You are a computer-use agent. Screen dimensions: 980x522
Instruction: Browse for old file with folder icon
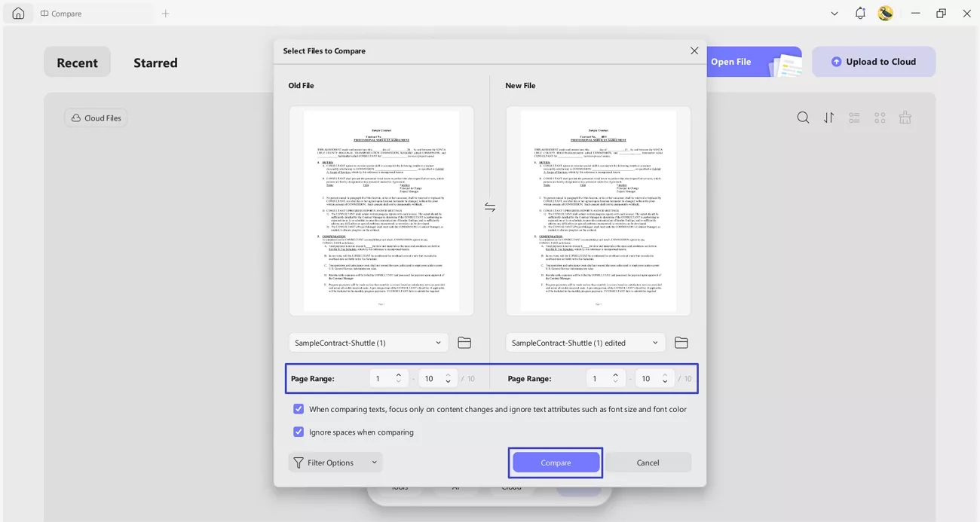click(x=464, y=343)
